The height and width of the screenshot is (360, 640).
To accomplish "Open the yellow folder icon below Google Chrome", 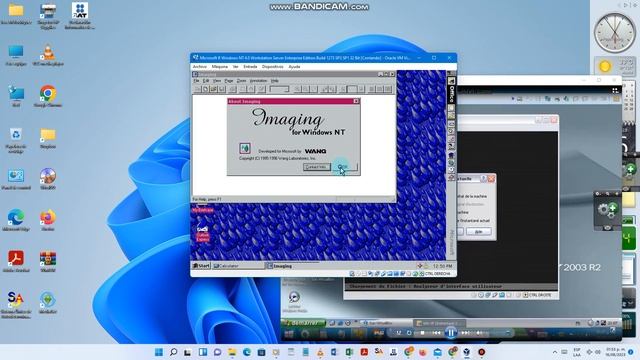I will coord(48,138).
